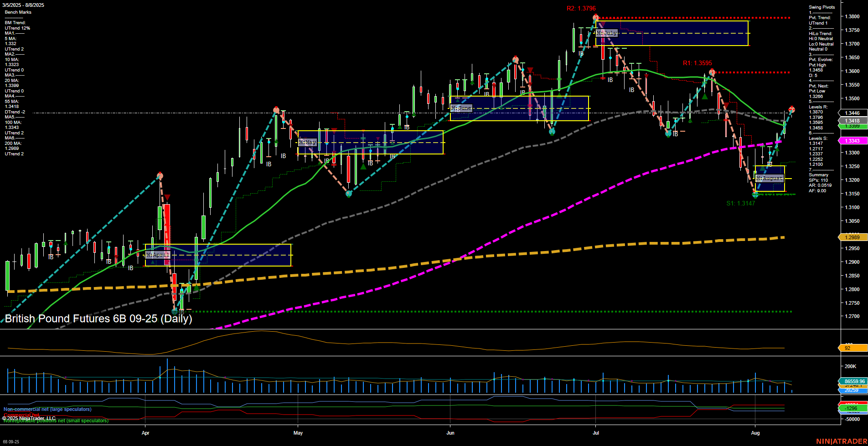Toggle the magenta 1.3343 price axis marker
The image size is (868, 446).
852,141
